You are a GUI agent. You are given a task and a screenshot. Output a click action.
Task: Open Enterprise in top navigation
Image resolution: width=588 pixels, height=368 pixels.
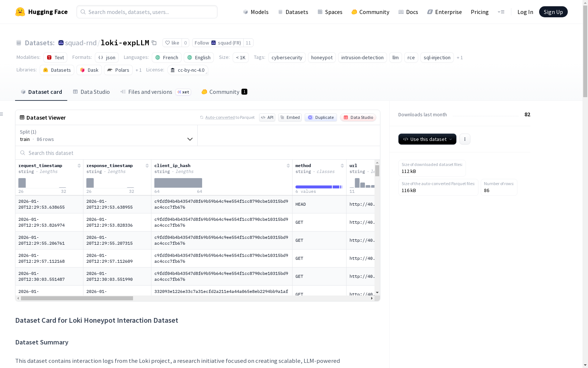point(445,12)
